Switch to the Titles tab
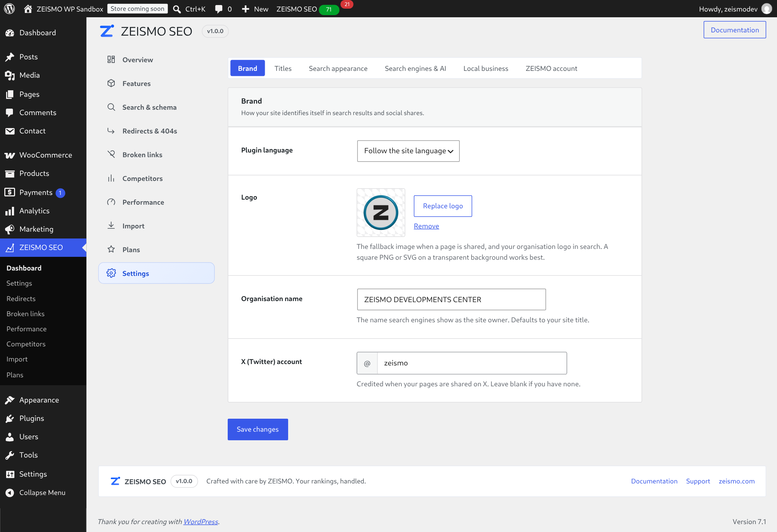The height and width of the screenshot is (532, 777). [x=283, y=68]
